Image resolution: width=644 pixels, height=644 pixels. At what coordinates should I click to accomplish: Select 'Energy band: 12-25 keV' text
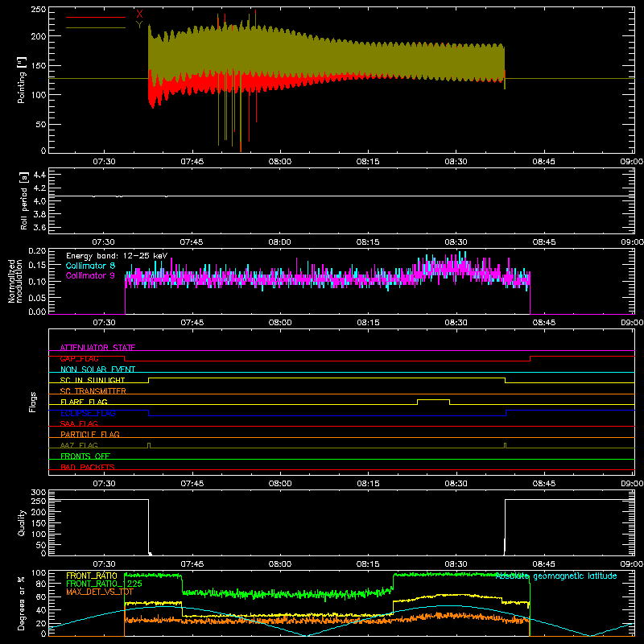pyautogui.click(x=117, y=256)
